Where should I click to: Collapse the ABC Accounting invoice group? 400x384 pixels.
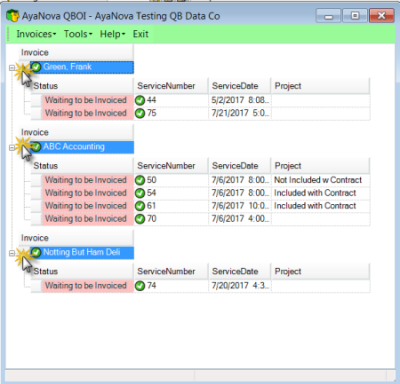pyautogui.click(x=12, y=147)
